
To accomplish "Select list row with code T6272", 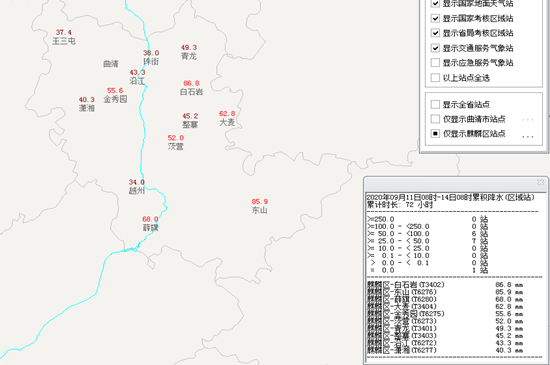I will [445, 343].
